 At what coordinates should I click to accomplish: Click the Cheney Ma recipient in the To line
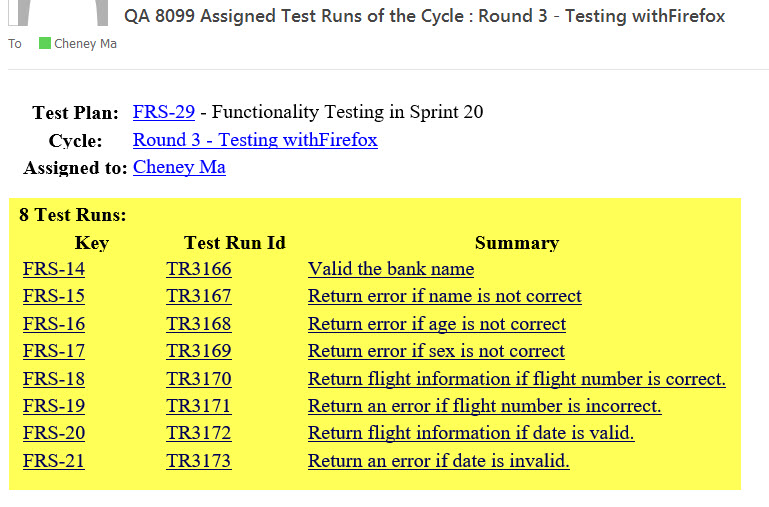85,44
